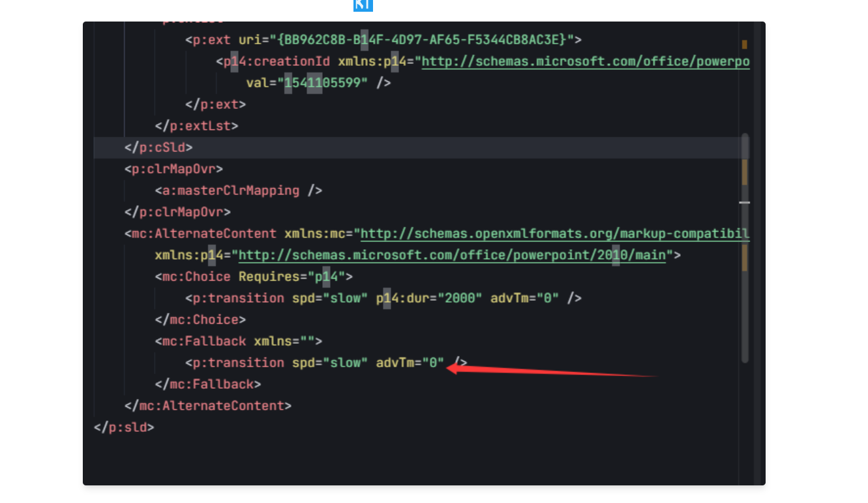Click the closing </p:sld> tag
This screenshot has height=503, width=868.
(x=124, y=427)
